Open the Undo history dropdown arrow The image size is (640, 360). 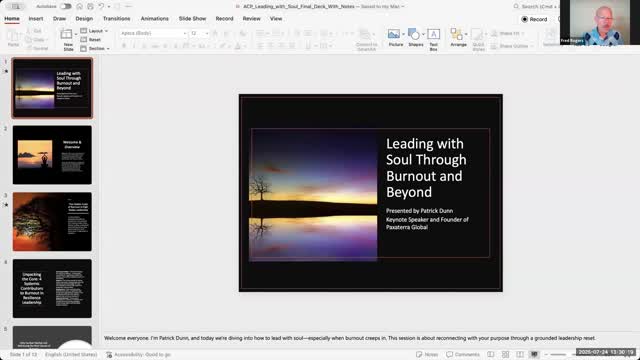pyautogui.click(x=109, y=7)
